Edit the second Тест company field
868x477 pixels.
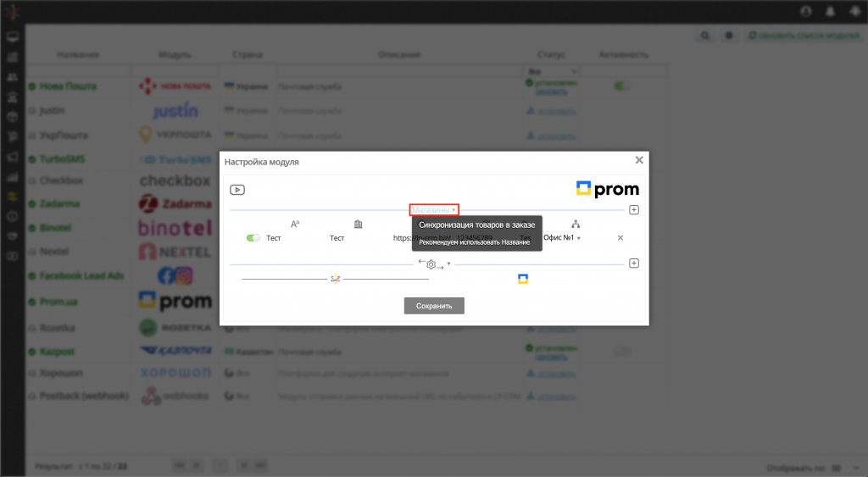click(x=337, y=238)
